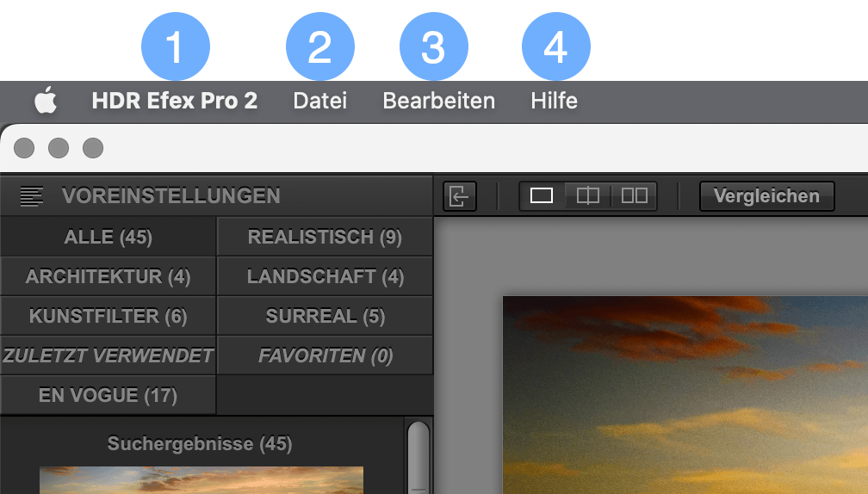868x494 pixels.
Task: Select KUNSTFILTER (6) category
Action: (108, 316)
